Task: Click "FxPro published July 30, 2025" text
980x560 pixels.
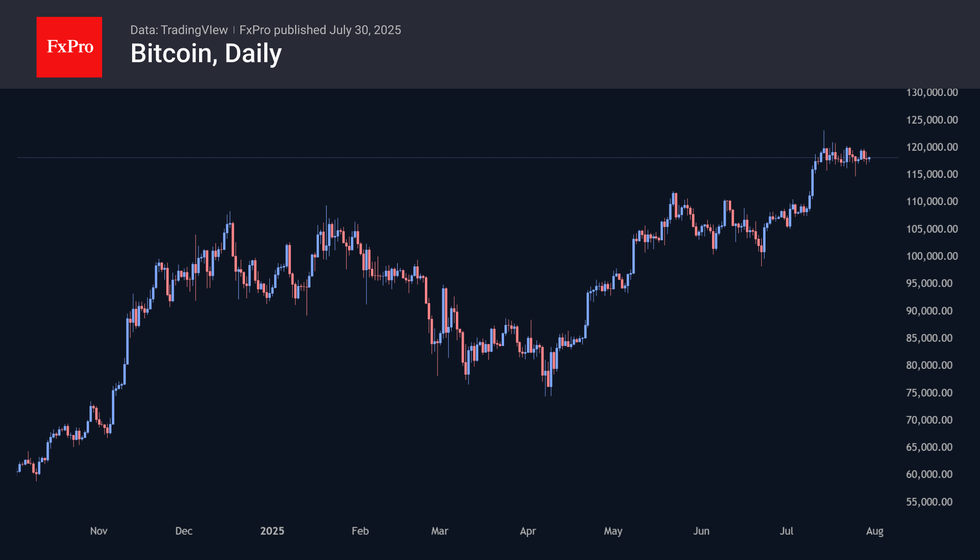Action: (320, 30)
